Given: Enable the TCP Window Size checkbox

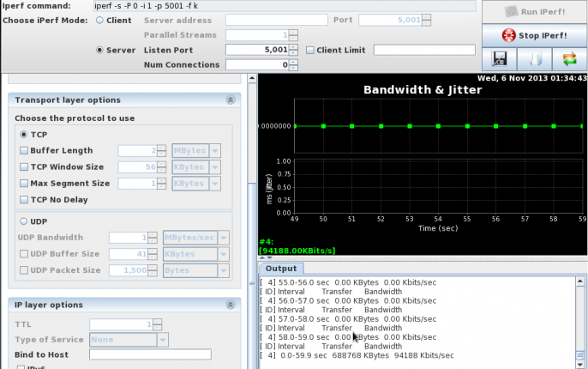Looking at the screenshot, I should [x=24, y=166].
